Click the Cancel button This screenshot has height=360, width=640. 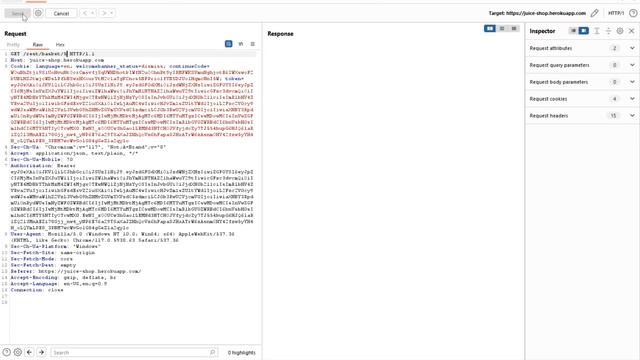click(61, 13)
